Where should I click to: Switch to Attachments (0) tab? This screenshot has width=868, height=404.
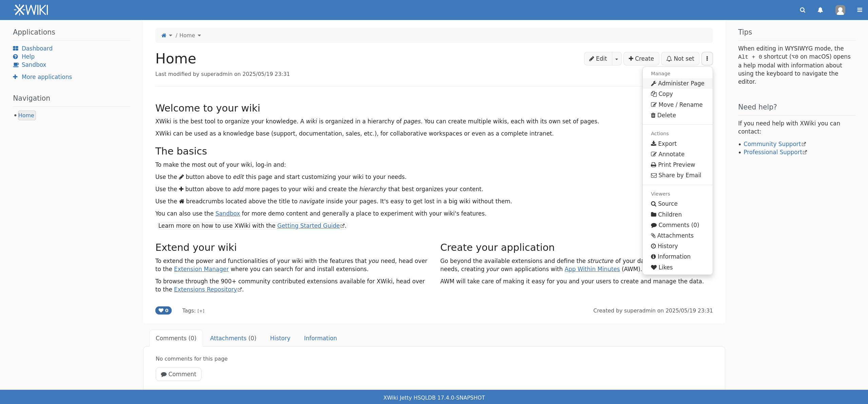[233, 338]
